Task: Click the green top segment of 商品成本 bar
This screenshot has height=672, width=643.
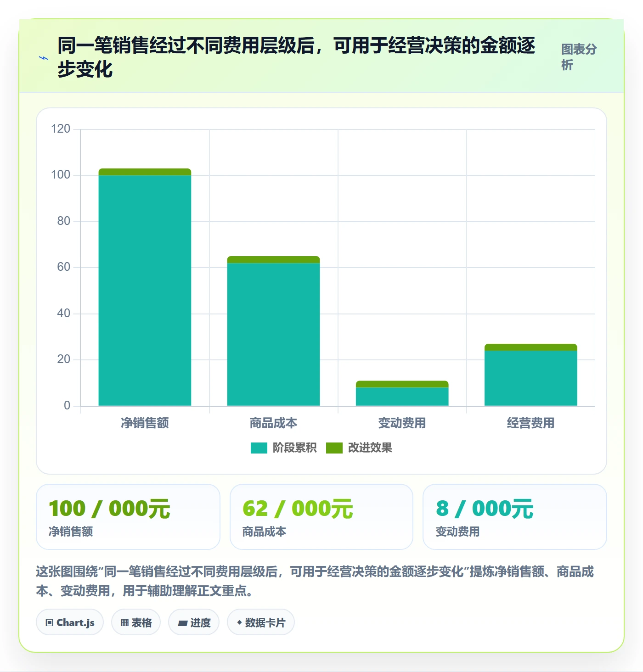Action: (273, 260)
